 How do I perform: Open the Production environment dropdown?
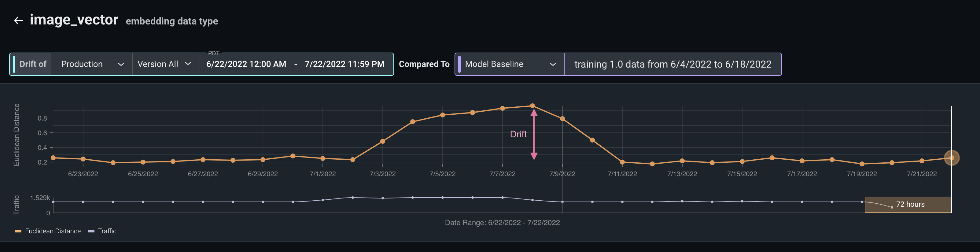pos(92,64)
